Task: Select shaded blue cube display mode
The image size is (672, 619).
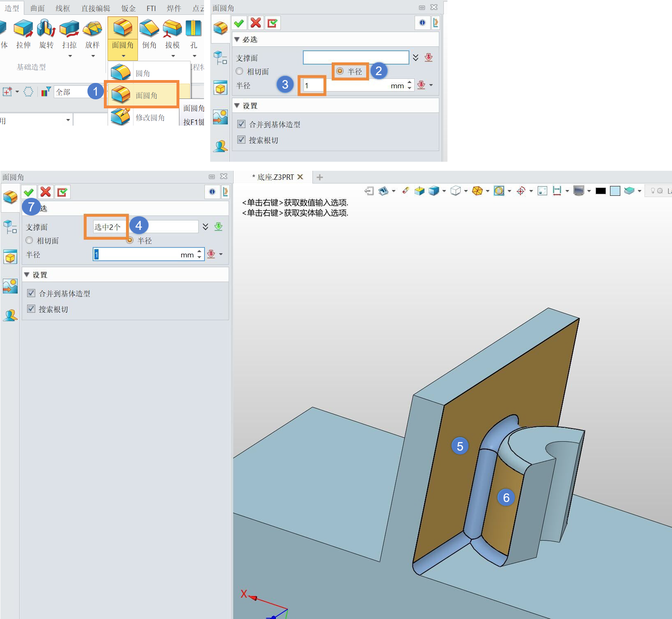Action: pos(434,191)
